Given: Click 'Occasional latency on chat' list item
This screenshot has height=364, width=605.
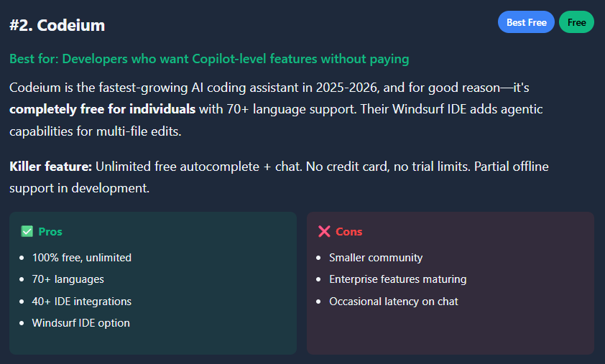Looking at the screenshot, I should point(393,302).
